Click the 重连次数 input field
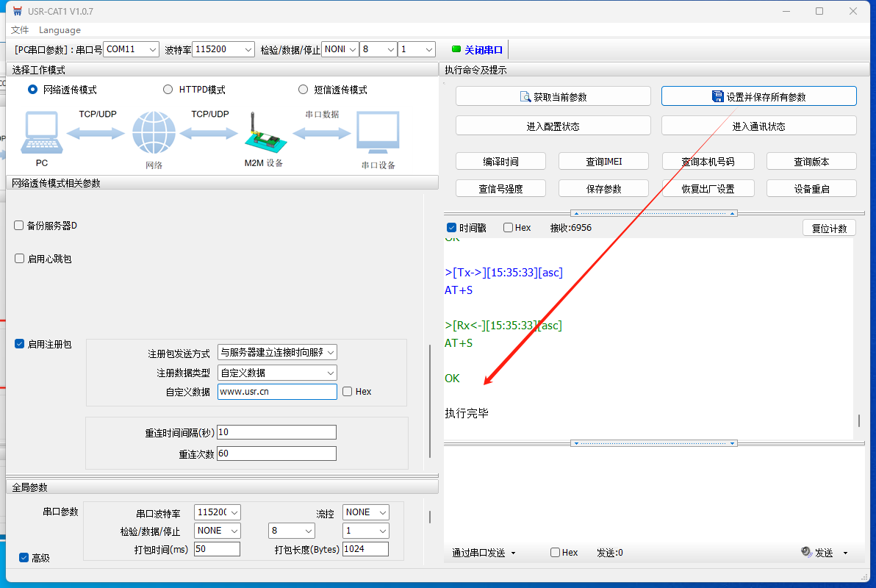This screenshot has height=588, width=876. point(276,453)
